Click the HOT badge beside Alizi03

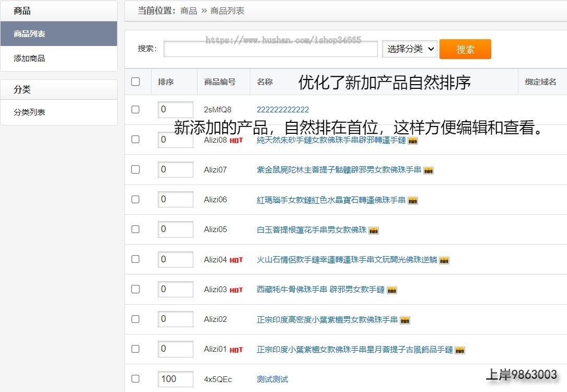(235, 289)
